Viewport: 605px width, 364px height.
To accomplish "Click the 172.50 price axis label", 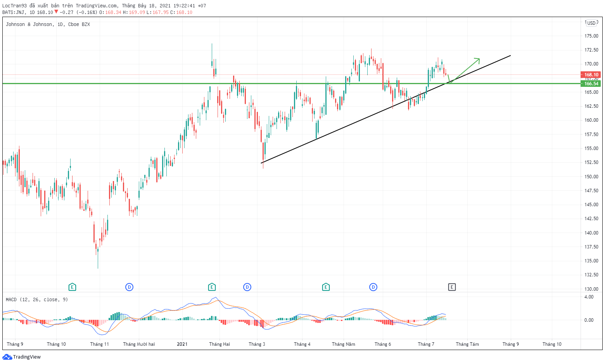I will click(591, 50).
